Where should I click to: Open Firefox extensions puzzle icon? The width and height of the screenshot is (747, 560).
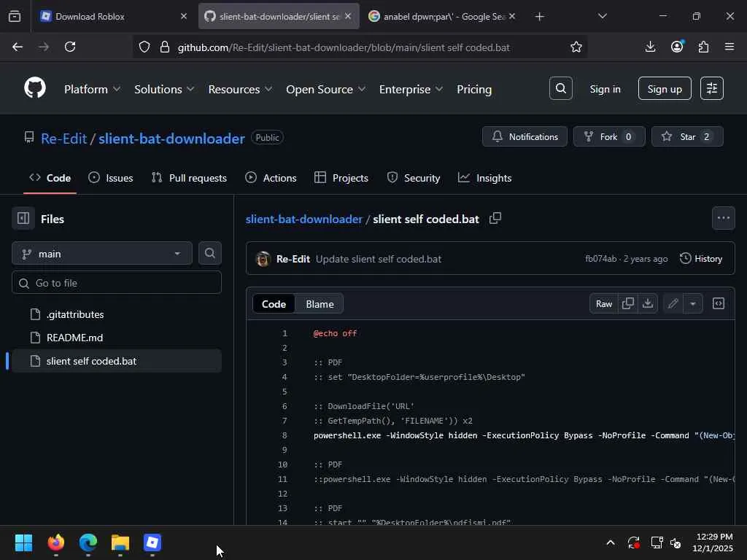pyautogui.click(x=703, y=47)
